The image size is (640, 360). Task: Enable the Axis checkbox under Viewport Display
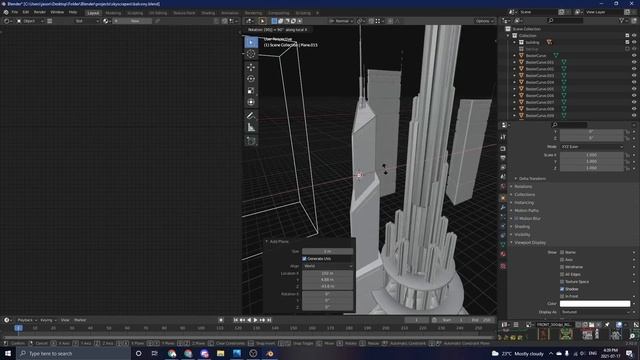562,260
